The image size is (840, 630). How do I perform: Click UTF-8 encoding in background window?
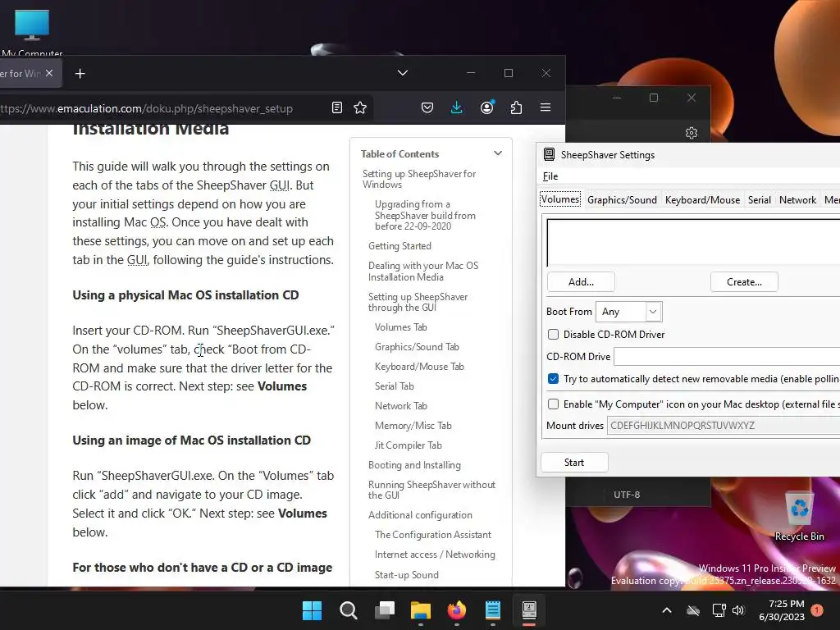(627, 495)
